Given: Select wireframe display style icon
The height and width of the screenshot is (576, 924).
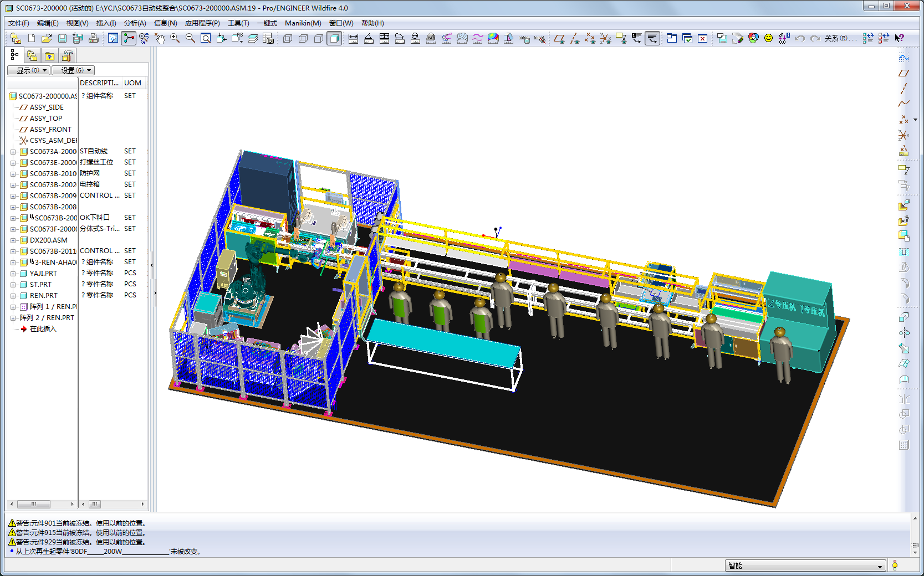Looking at the screenshot, I should (288, 38).
